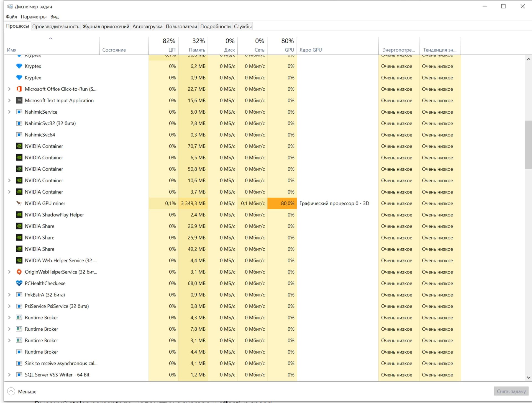Open the Параметры menu
532x403 pixels.
pyautogui.click(x=34, y=17)
